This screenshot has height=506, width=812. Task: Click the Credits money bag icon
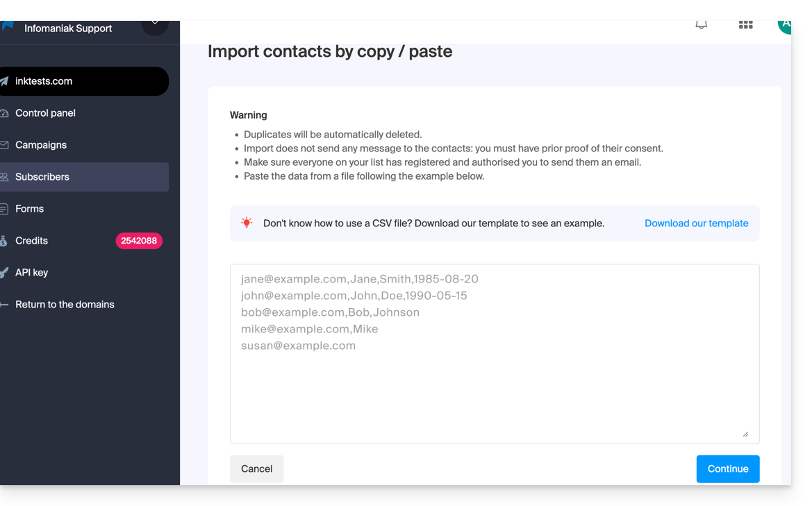tap(4, 241)
